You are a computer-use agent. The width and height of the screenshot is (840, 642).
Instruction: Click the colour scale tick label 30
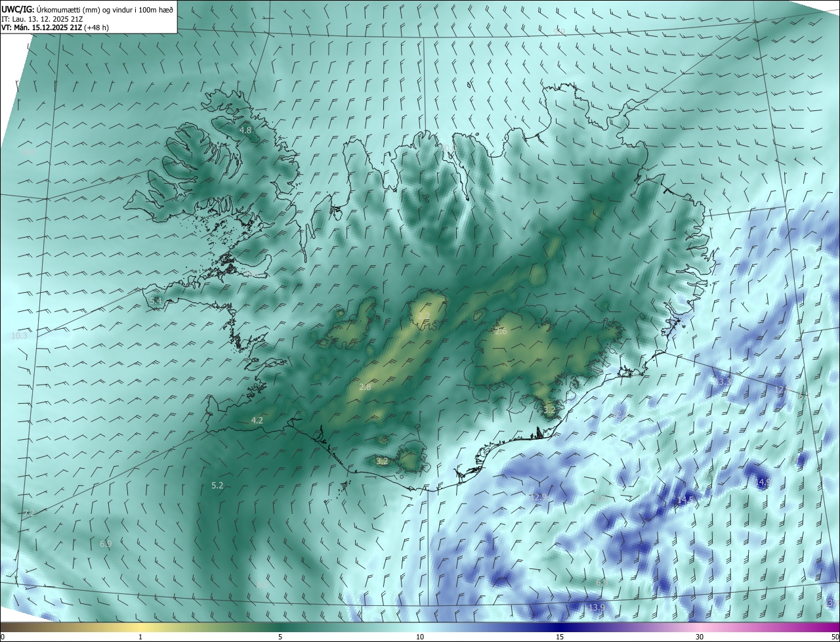[700, 637]
